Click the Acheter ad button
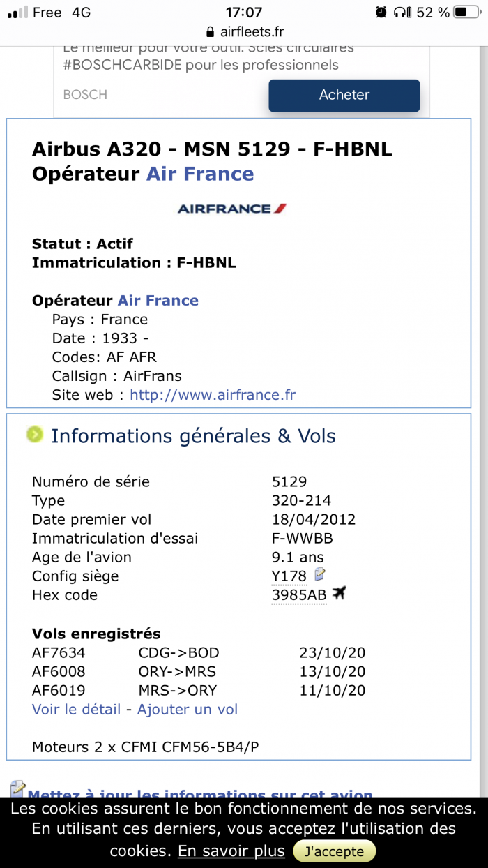This screenshot has height=868, width=488. click(x=344, y=96)
